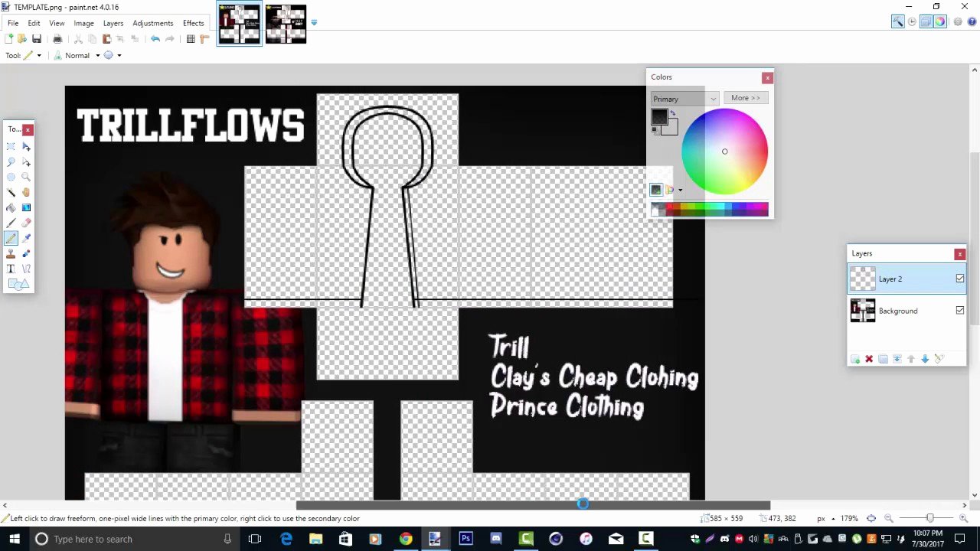980x551 pixels.
Task: Delete layer with the red X button
Action: pyautogui.click(x=869, y=359)
